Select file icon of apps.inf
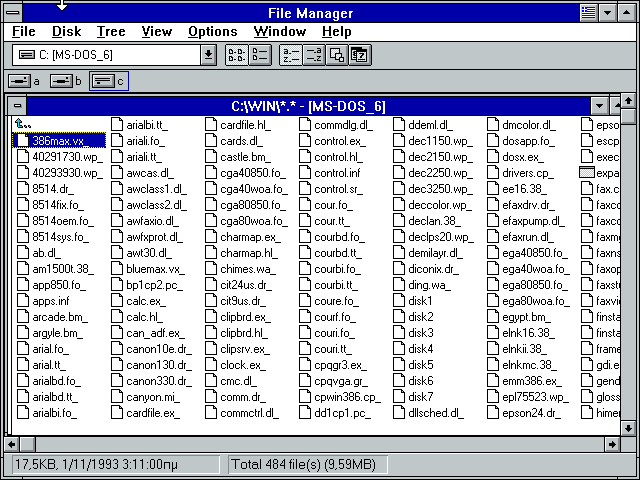The height and width of the screenshot is (480, 640). tap(23, 301)
